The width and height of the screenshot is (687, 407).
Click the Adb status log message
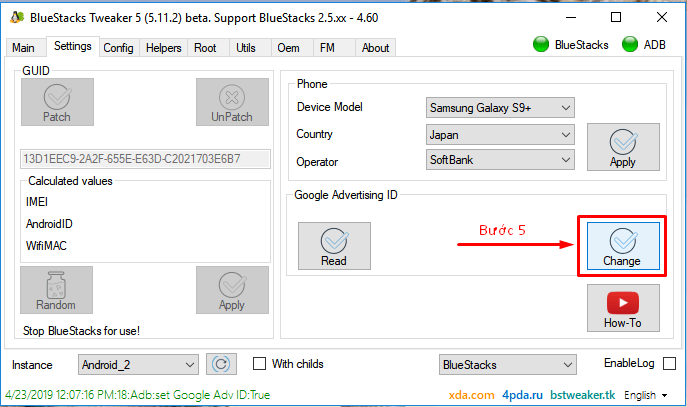pyautogui.click(x=138, y=395)
